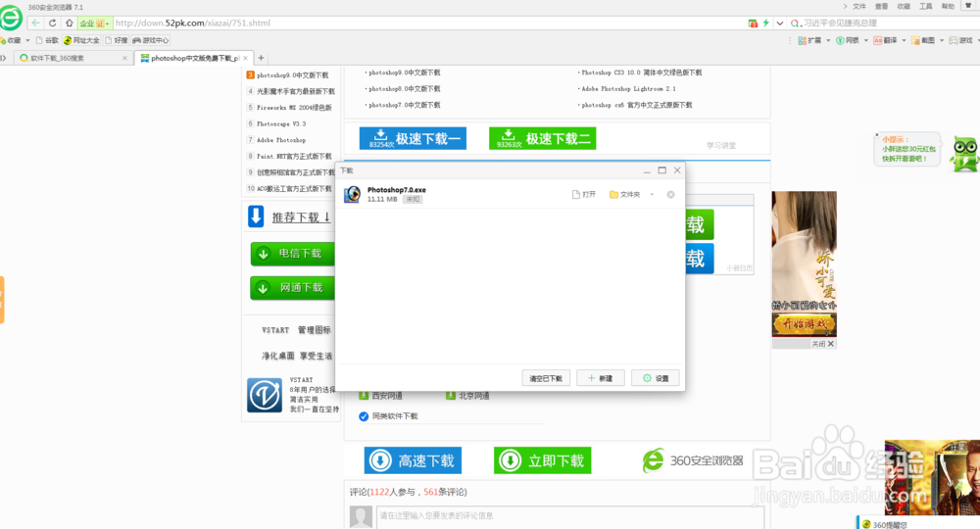The height and width of the screenshot is (529, 980).
Task: Open the 游戏中心 bookmark
Action: [x=151, y=40]
